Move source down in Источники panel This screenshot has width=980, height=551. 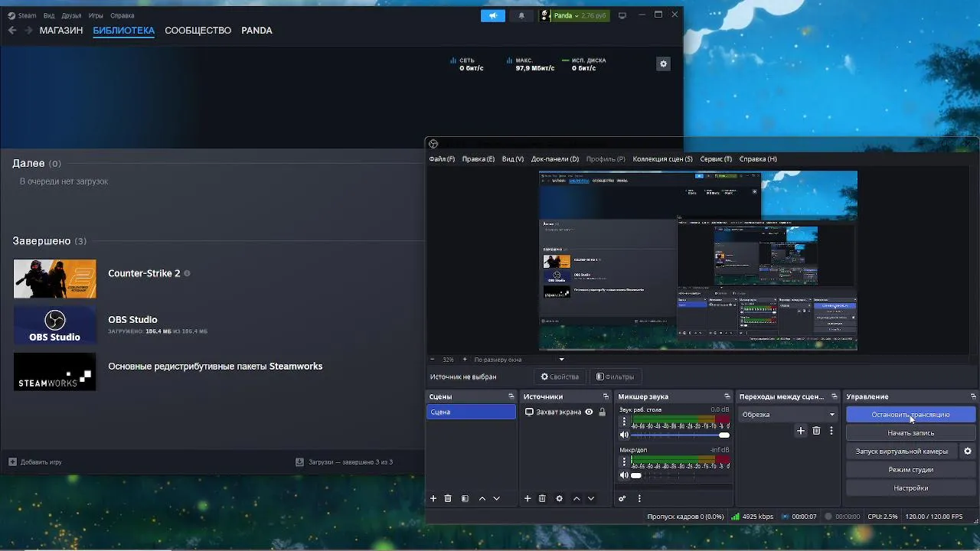pos(590,498)
